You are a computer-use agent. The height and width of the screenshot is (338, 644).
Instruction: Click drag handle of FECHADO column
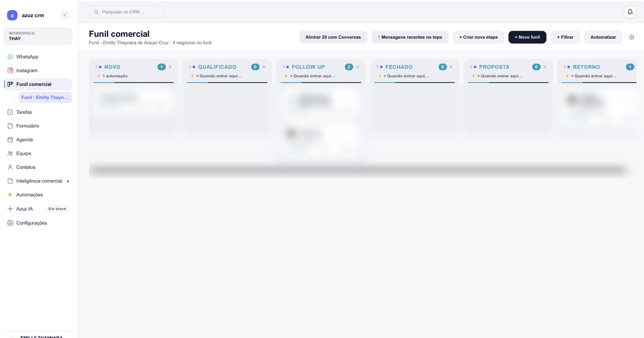[x=378, y=67]
